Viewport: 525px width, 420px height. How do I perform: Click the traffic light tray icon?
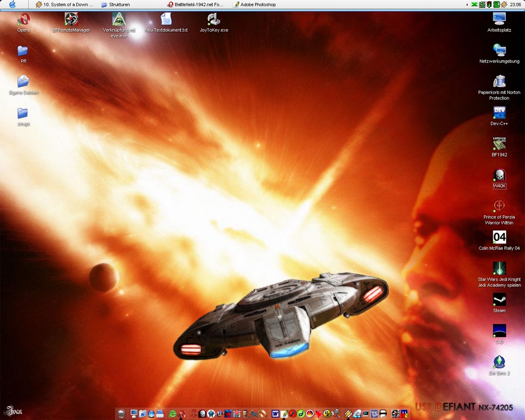489,4
